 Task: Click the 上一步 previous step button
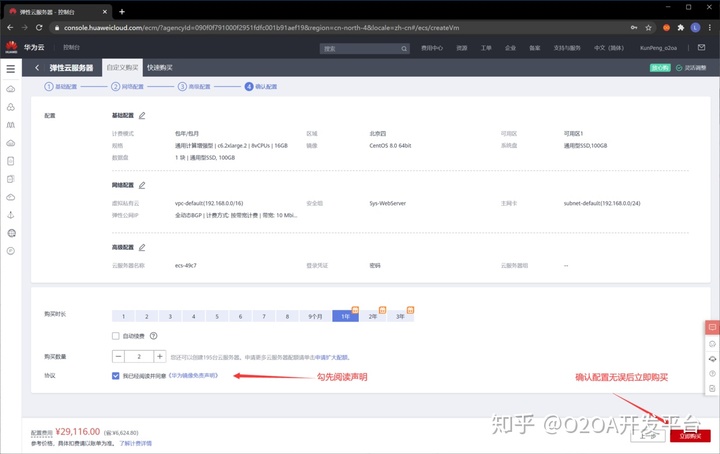648,436
